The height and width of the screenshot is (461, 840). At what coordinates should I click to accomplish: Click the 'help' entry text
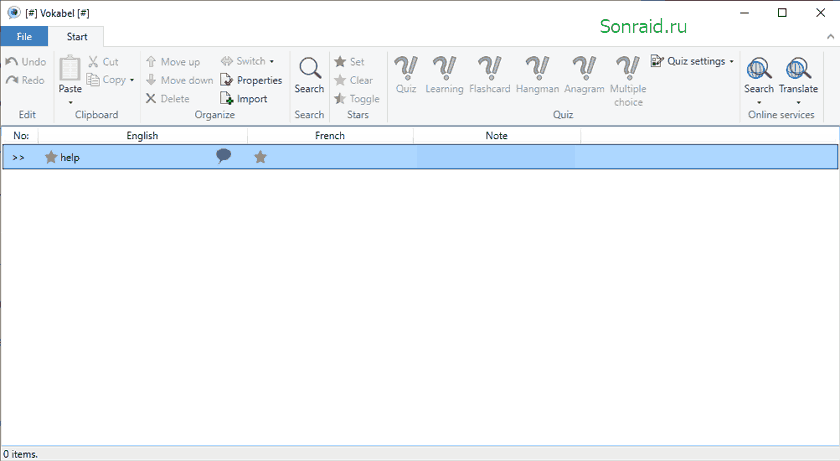coord(70,157)
